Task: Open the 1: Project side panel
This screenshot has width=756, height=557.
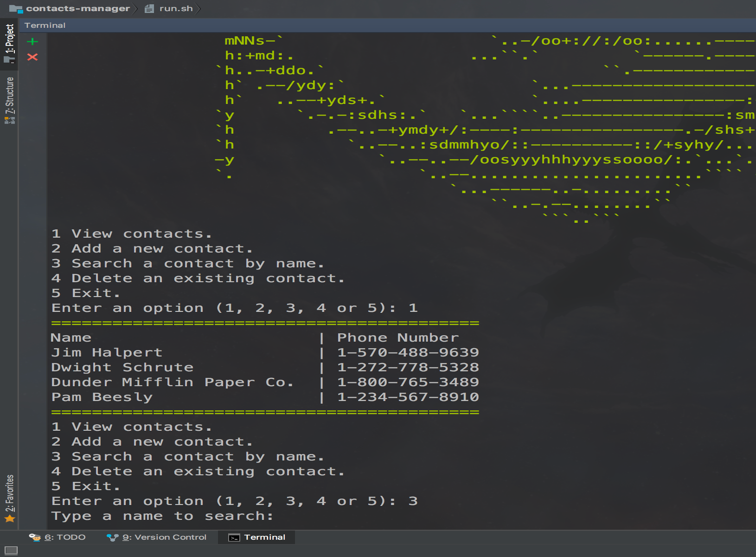Action: 9,44
